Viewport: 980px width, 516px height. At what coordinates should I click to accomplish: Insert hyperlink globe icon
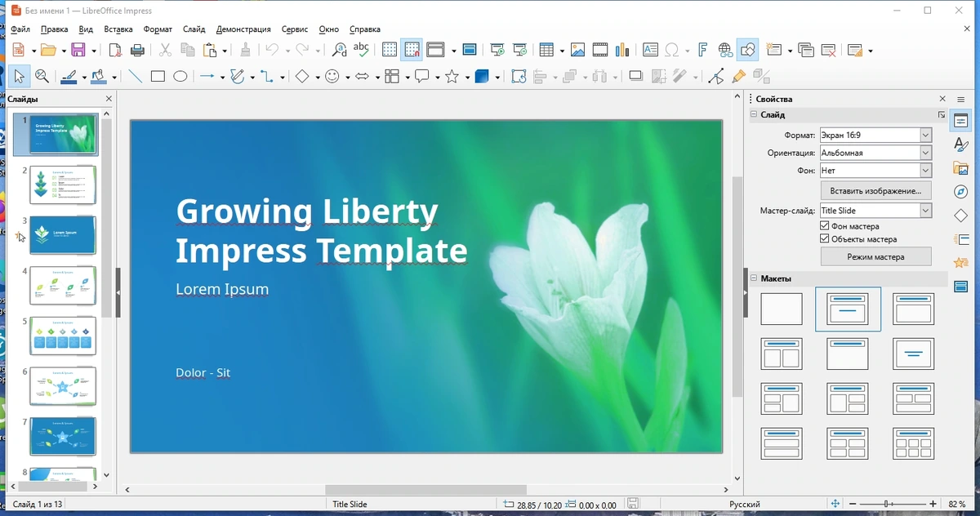coord(725,50)
